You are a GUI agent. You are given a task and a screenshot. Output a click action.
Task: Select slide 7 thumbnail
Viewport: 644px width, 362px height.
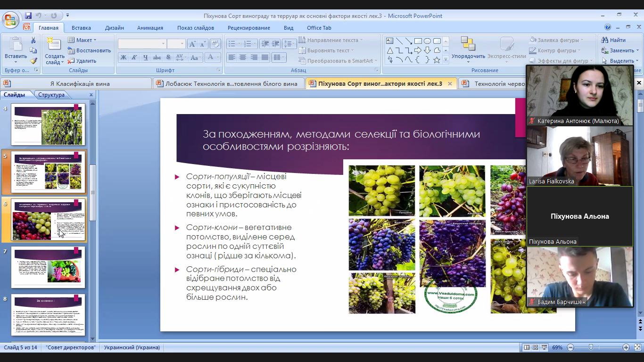48,267
